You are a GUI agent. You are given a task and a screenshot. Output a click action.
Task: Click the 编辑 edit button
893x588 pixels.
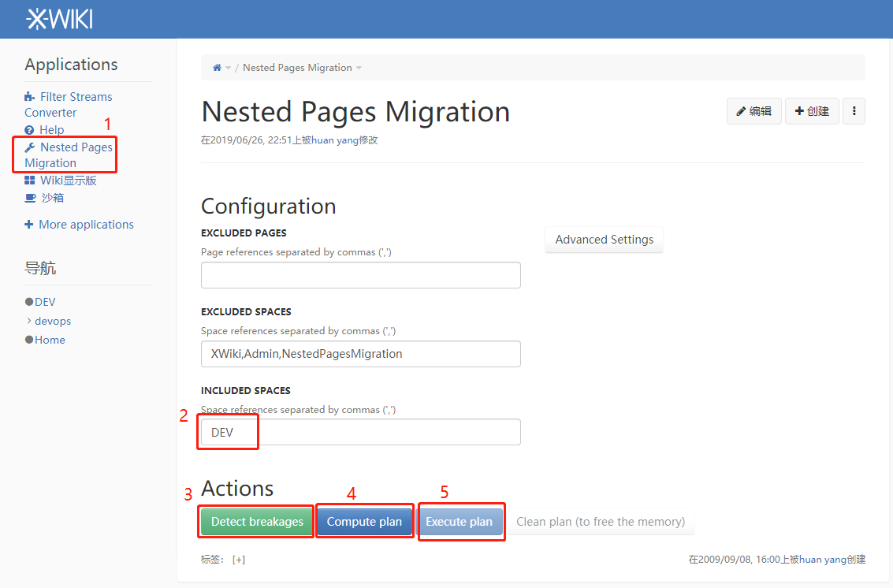click(x=754, y=111)
